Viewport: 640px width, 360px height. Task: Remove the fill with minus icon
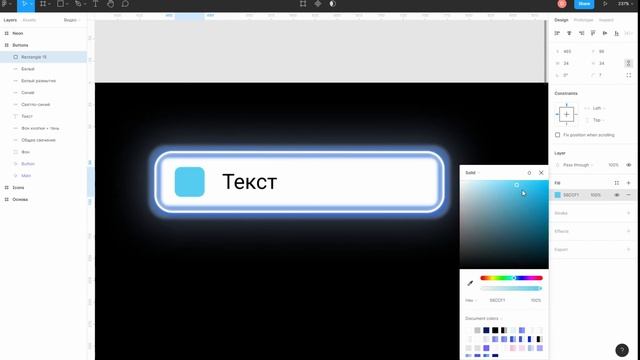[x=629, y=195]
